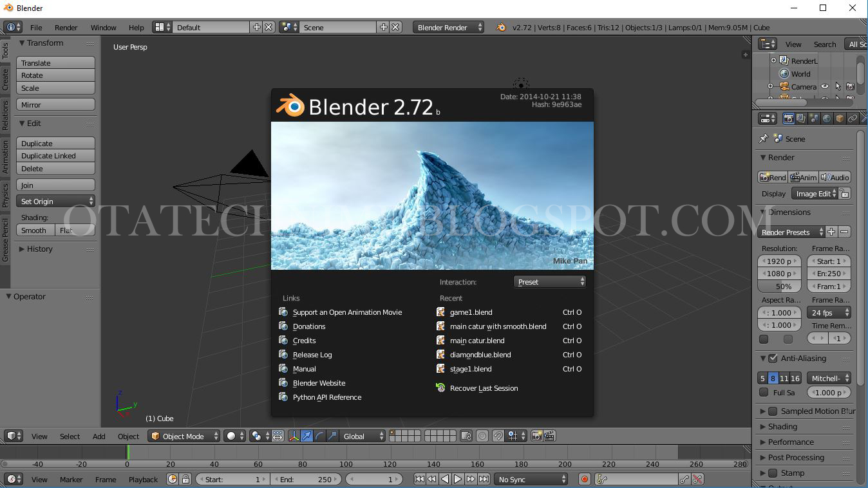Click the 50% resolution percentage slider

pos(779,286)
